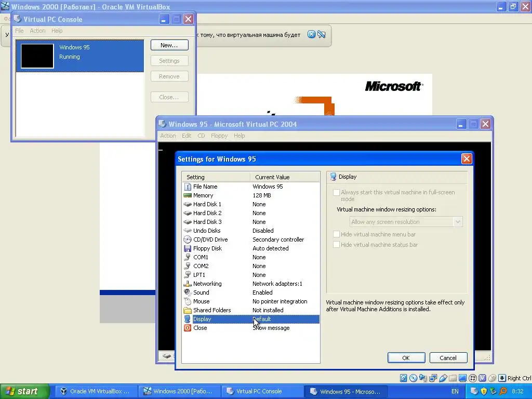The width and height of the screenshot is (532, 399).
Task: Click the Floppy Disk icon in settings list
Action: (x=187, y=248)
